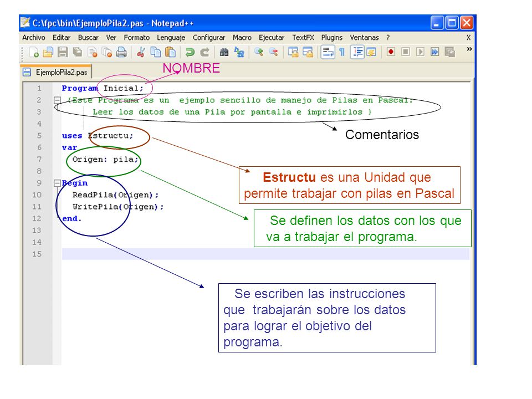Click the 'uses' keyword on line 5
The height and width of the screenshot is (399, 532).
(x=72, y=136)
